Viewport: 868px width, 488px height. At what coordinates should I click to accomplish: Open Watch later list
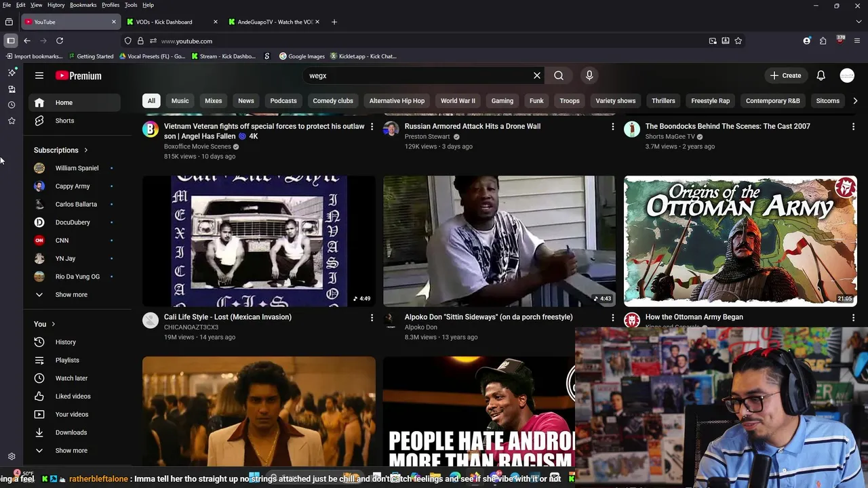pos(75,378)
